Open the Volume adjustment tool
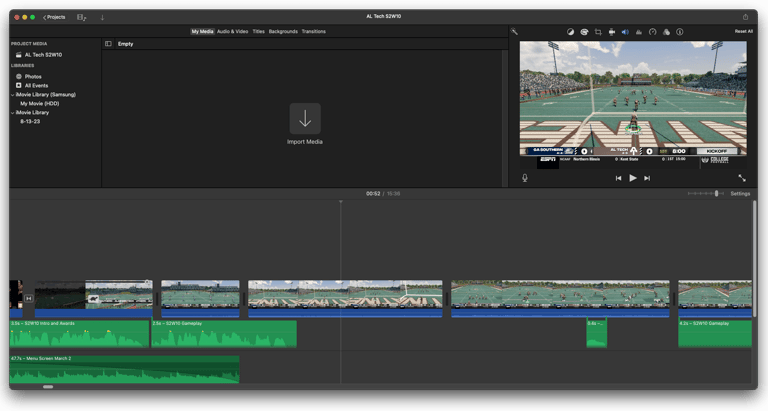This screenshot has width=768, height=411. 625,32
